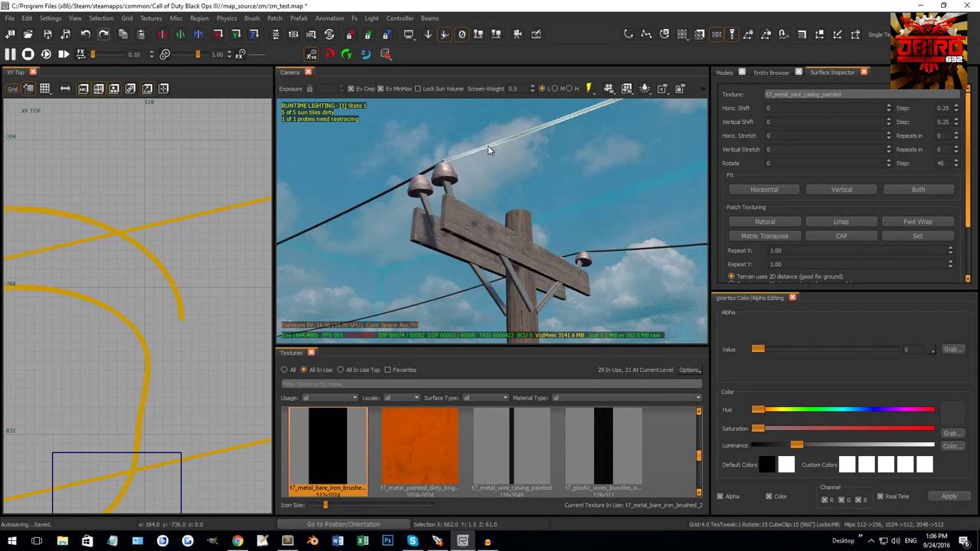980x551 pixels.
Task: Click the red X lock icon
Action: coord(349,34)
